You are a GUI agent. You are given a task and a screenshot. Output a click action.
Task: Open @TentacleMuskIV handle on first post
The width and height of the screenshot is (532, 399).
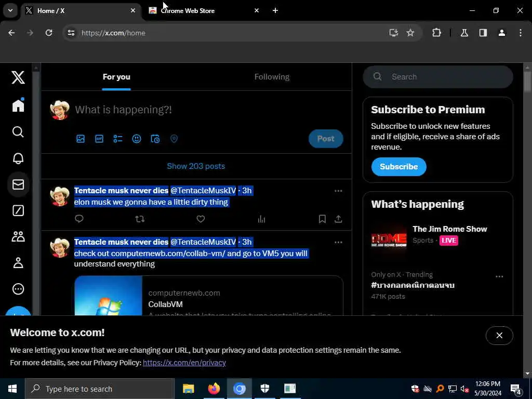click(x=203, y=190)
